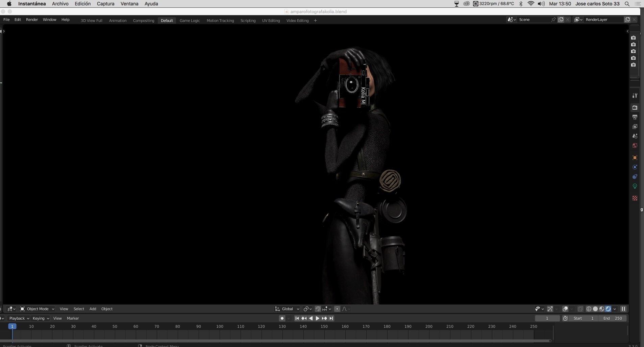Toggle auto keying record button
644x347 pixels.
coord(282,318)
